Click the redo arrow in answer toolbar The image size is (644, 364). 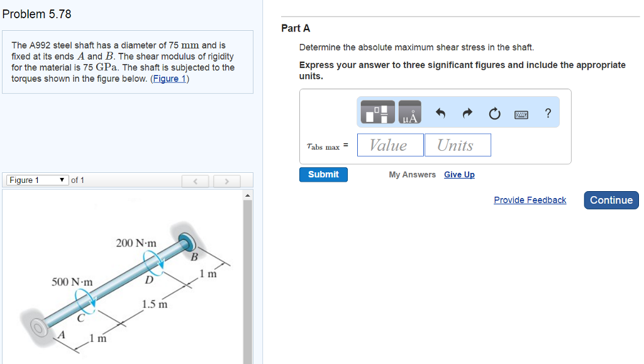[x=467, y=114]
